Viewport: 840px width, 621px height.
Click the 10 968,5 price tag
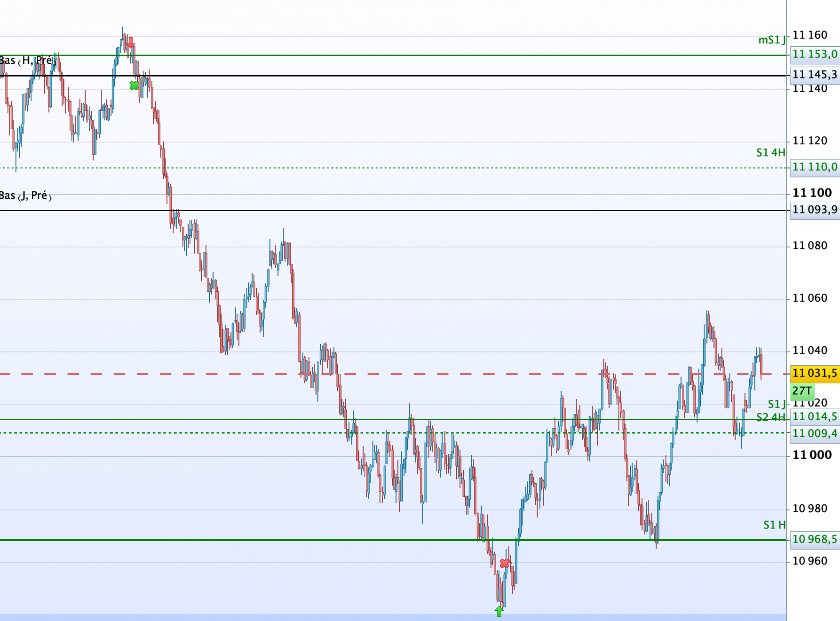pyautogui.click(x=815, y=539)
